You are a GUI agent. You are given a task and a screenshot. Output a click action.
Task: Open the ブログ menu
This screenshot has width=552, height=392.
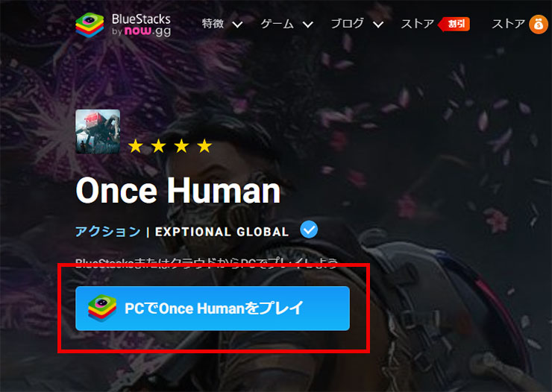coord(348,24)
